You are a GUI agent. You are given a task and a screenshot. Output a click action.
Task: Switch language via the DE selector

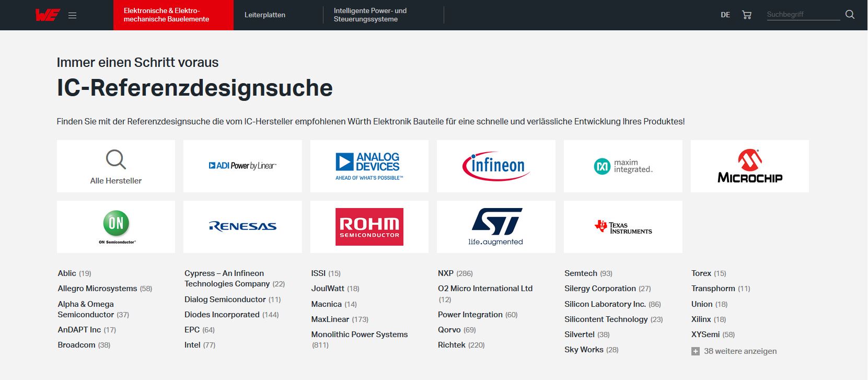pos(725,15)
